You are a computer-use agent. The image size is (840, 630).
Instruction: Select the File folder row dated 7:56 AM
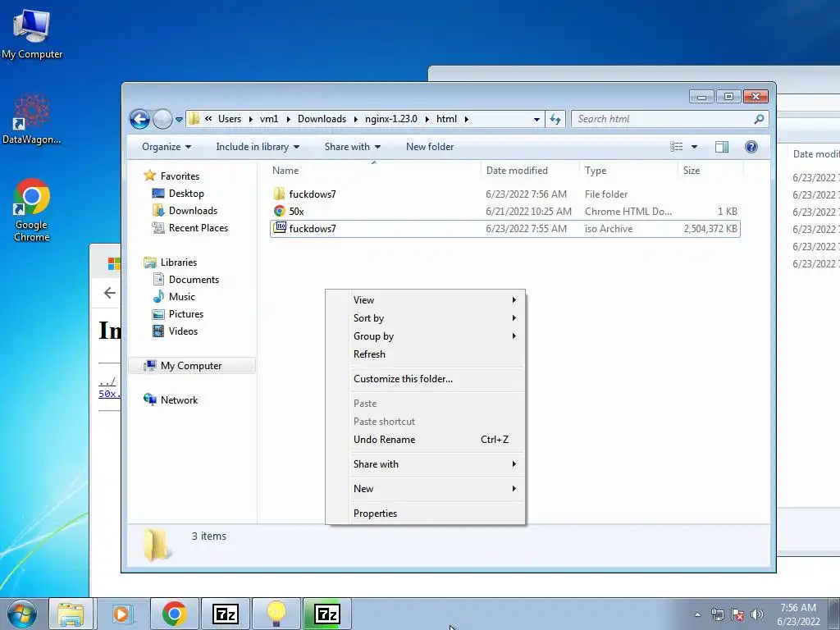pos(505,194)
